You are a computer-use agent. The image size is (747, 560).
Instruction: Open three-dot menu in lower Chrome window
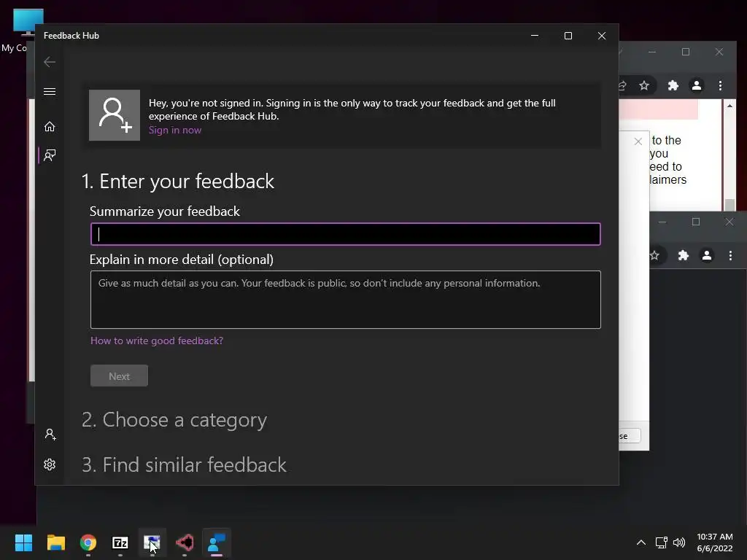click(730, 256)
